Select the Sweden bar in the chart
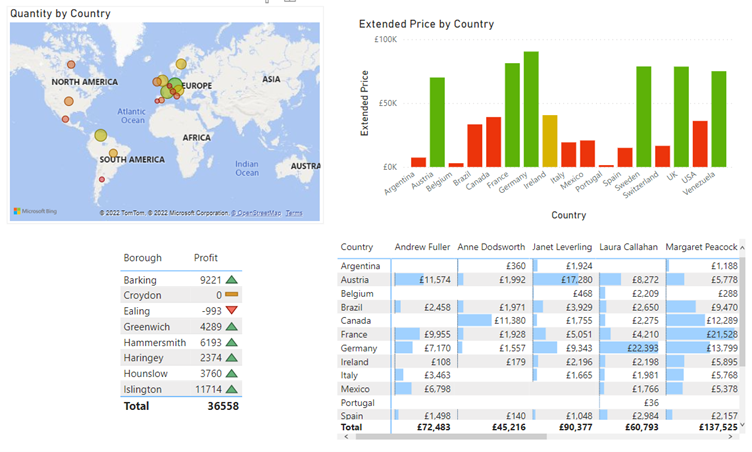Image resolution: width=752 pixels, height=452 pixels. coord(644,117)
